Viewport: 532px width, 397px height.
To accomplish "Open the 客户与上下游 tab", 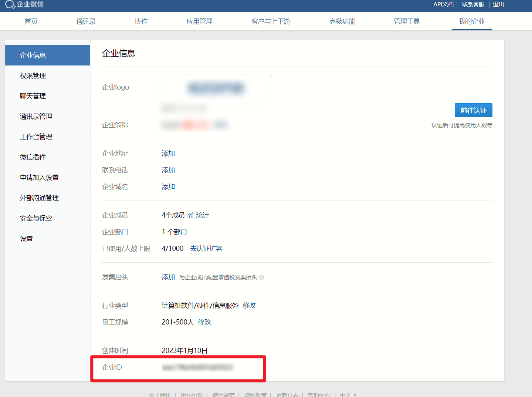I will tap(271, 21).
